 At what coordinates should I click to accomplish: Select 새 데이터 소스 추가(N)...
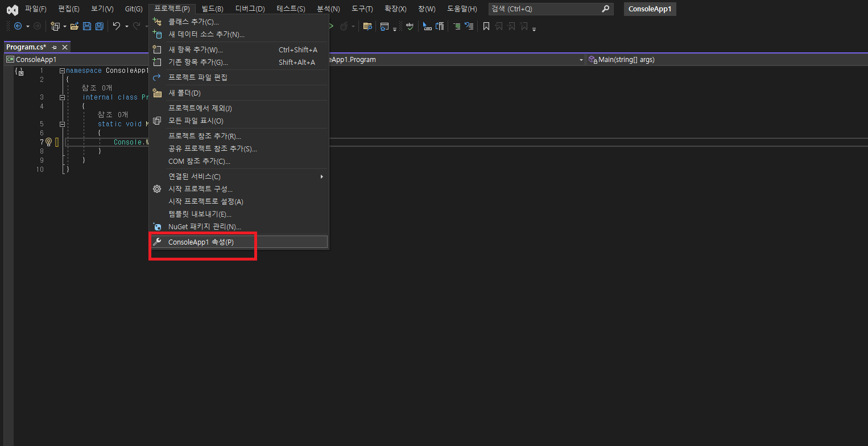(239, 34)
